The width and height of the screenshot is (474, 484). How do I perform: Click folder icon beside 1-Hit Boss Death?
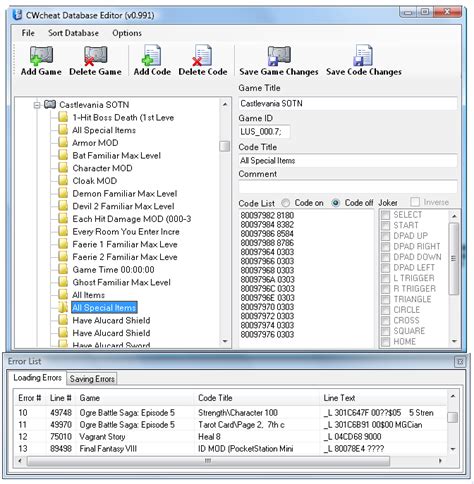pos(63,117)
